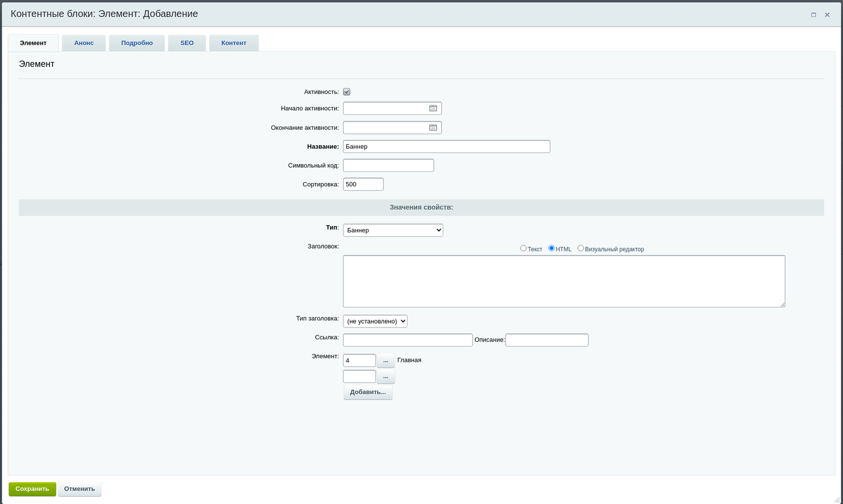Open the Тип dropdown
The width and height of the screenshot is (843, 504).
pos(393,230)
